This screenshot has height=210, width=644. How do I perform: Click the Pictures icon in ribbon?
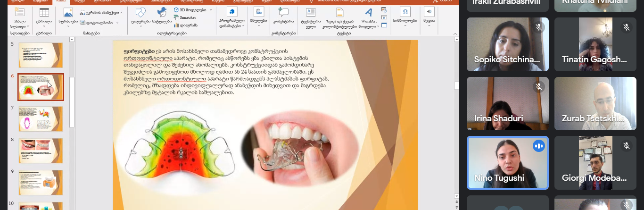pos(68,12)
